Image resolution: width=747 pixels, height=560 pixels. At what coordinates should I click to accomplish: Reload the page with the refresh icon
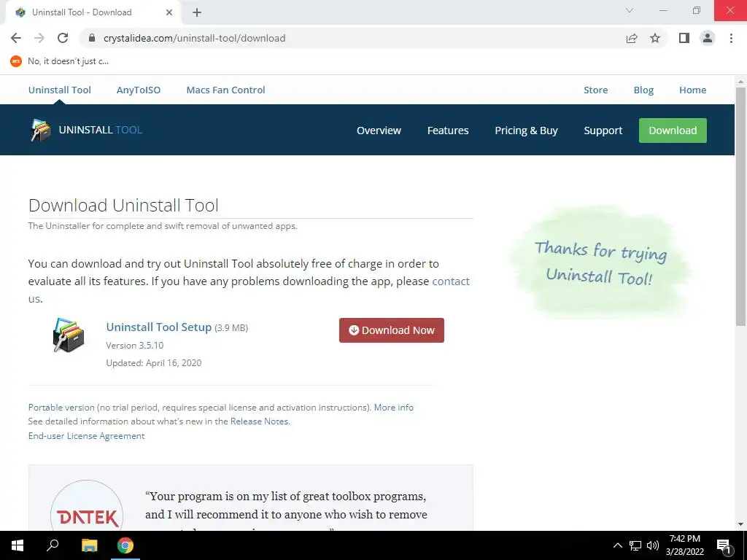63,38
